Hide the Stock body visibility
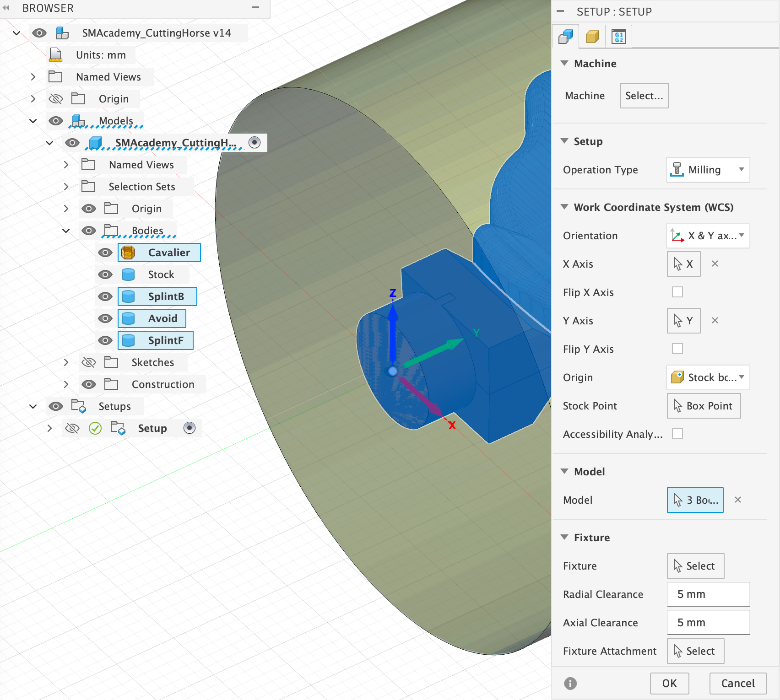 [105, 275]
